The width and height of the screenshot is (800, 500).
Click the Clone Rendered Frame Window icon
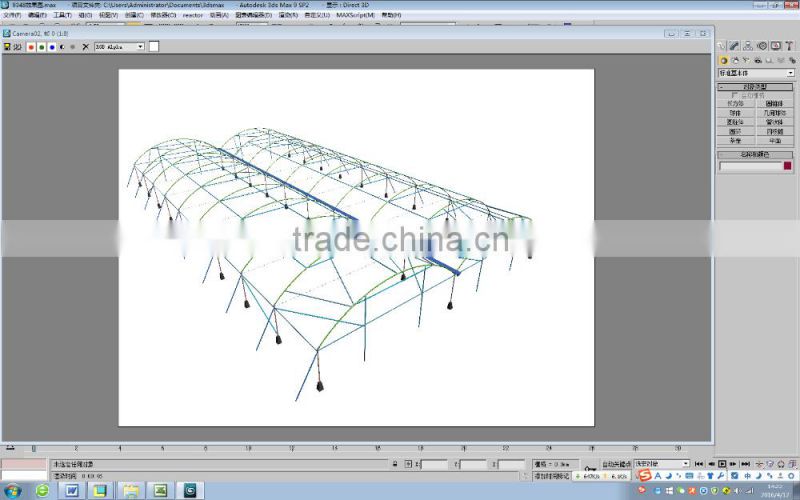(x=18, y=46)
